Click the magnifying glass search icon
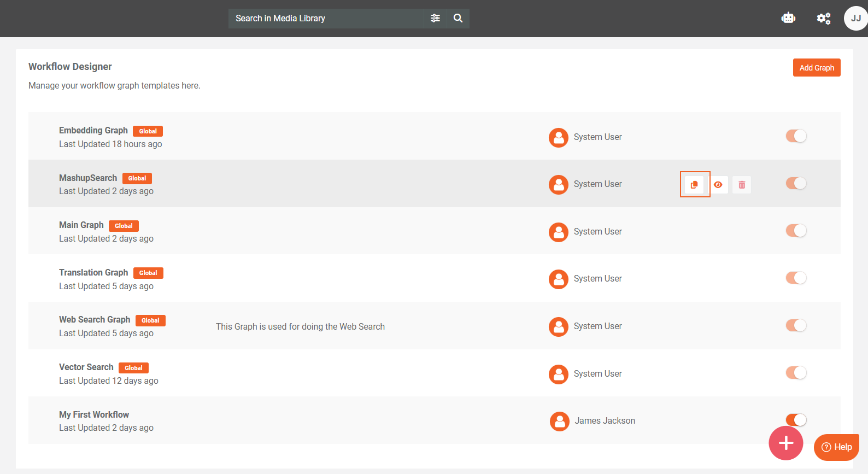This screenshot has height=474, width=868. pyautogui.click(x=458, y=19)
